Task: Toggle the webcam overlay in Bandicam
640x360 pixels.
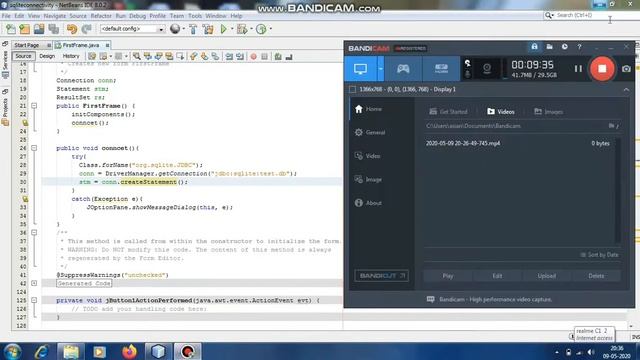Action: [487, 69]
